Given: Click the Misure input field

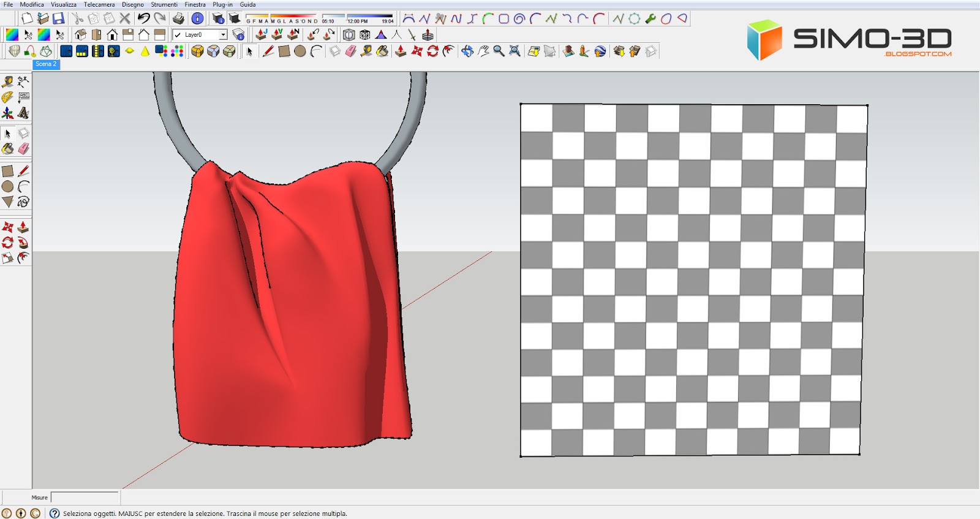Looking at the screenshot, I should [85, 498].
